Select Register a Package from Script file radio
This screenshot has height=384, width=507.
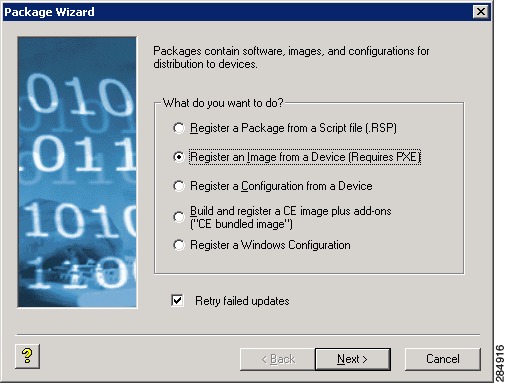pyautogui.click(x=179, y=128)
